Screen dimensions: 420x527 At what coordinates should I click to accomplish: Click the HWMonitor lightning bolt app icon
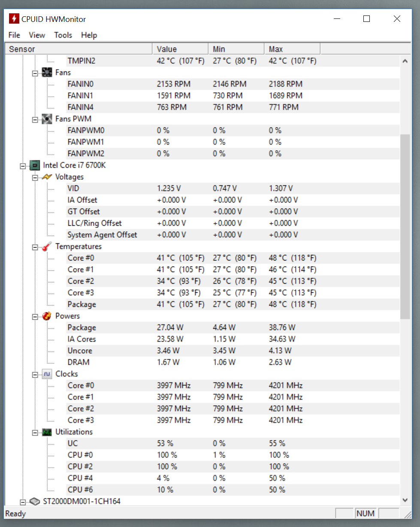pos(14,19)
